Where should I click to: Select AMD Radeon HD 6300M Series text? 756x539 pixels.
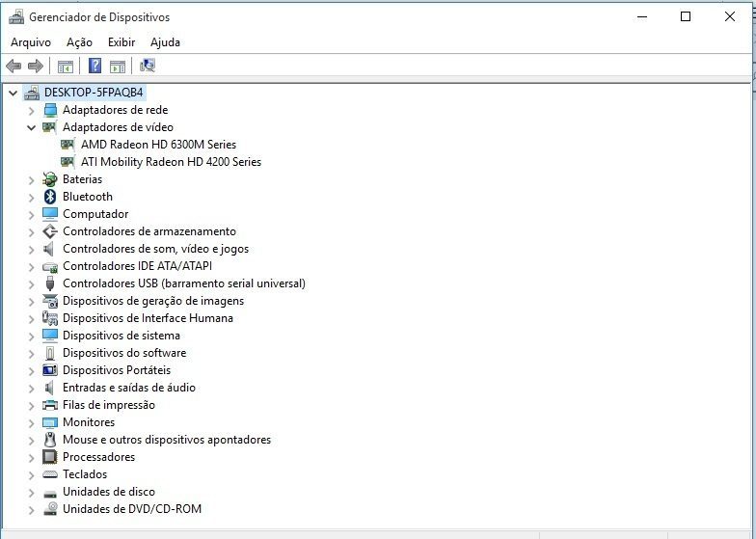tap(158, 145)
